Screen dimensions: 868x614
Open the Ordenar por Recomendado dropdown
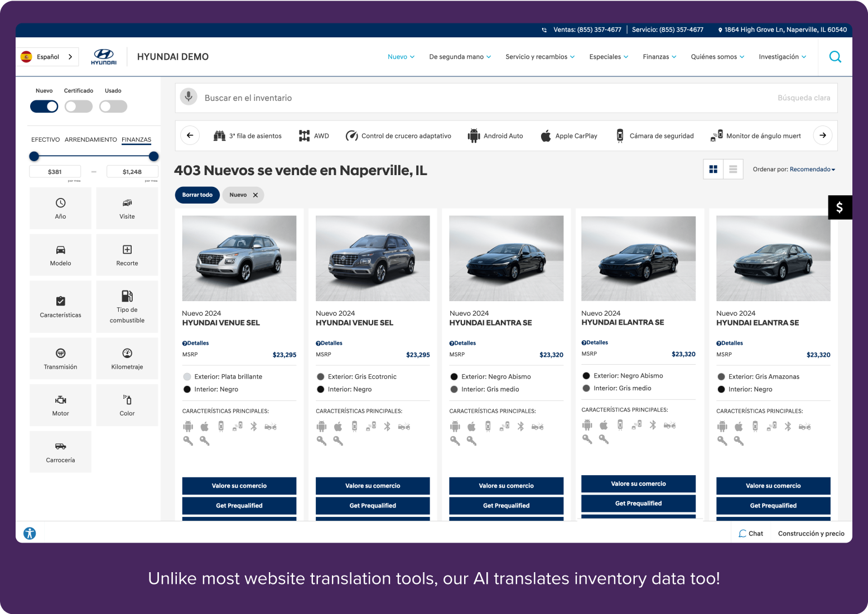(812, 170)
